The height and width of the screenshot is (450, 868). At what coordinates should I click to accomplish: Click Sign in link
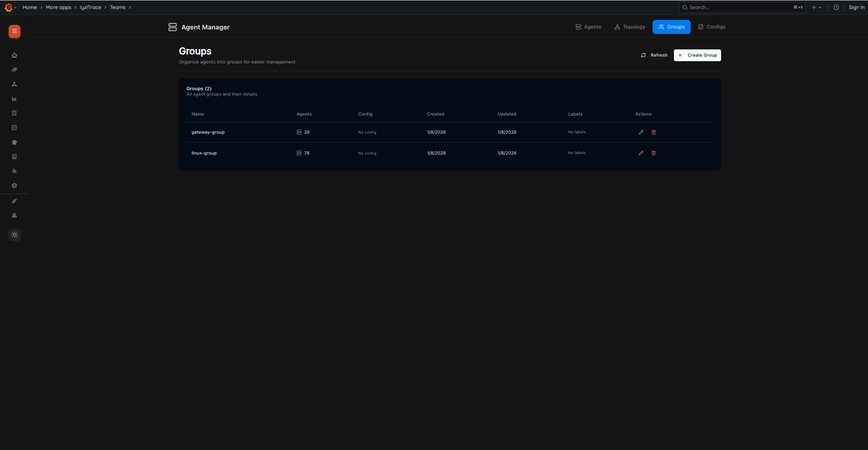(x=857, y=7)
